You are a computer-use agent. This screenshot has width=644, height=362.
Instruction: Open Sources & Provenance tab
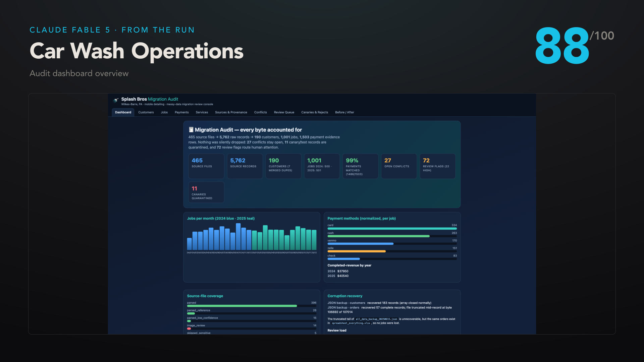[x=231, y=112]
